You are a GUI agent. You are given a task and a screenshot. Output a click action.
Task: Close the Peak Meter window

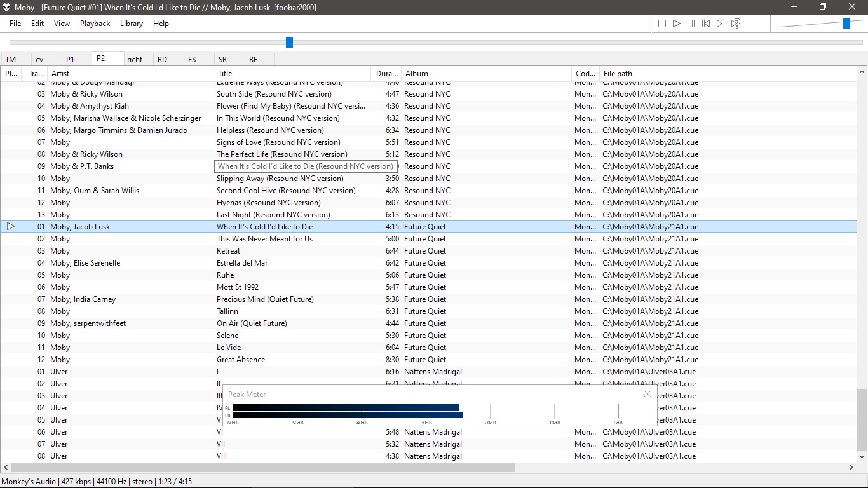pos(648,394)
